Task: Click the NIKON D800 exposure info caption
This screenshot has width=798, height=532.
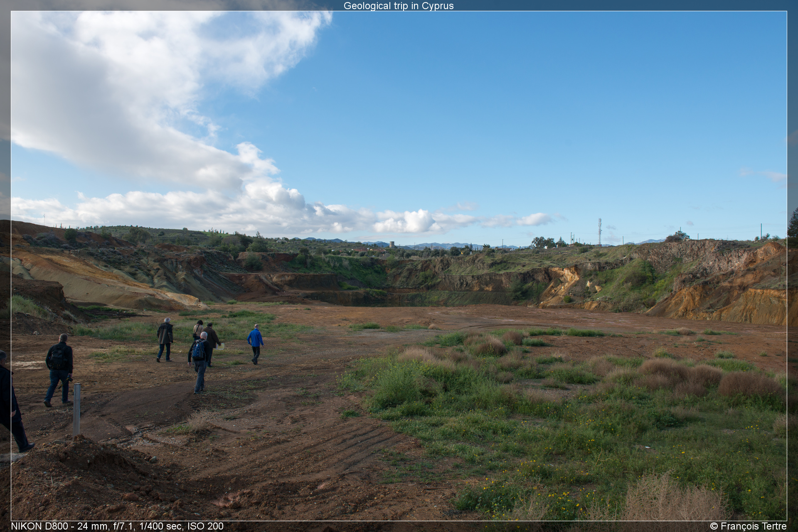Action: 117,526
